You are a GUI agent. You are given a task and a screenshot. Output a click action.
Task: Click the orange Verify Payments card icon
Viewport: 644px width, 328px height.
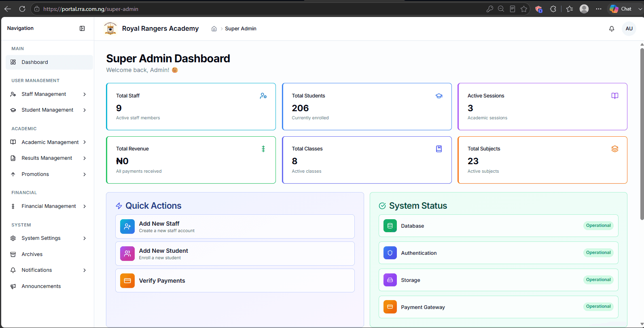(127, 281)
